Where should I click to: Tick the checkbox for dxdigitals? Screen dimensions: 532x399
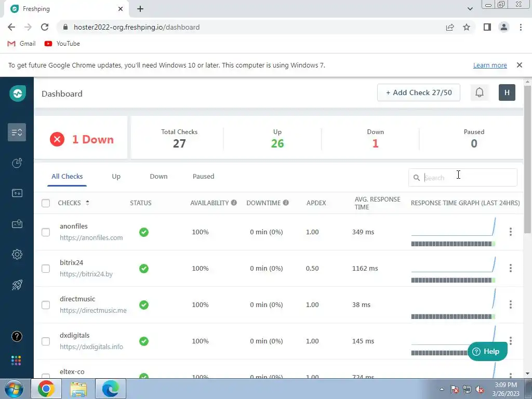click(46, 341)
